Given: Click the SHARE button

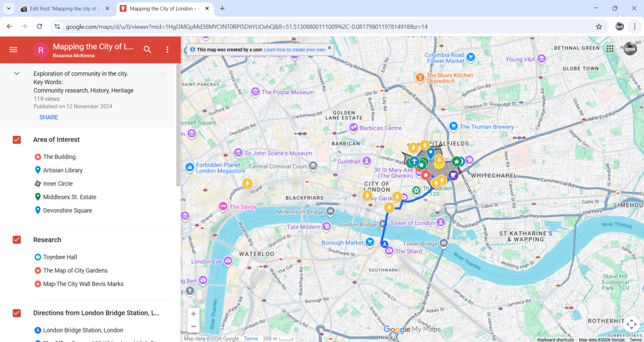Looking at the screenshot, I should pyautogui.click(x=48, y=118).
